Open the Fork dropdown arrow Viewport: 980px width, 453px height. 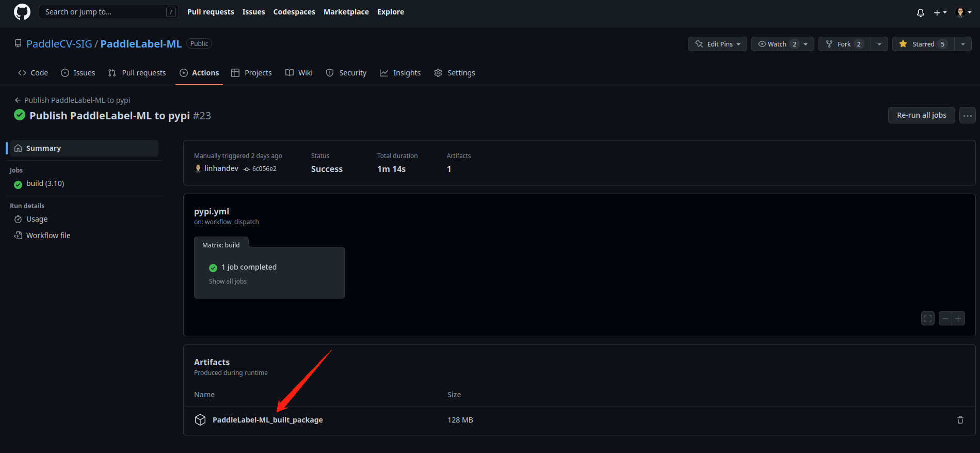(x=879, y=44)
